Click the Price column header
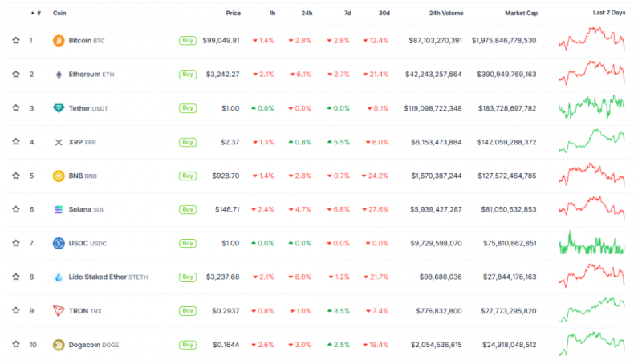 click(x=233, y=13)
